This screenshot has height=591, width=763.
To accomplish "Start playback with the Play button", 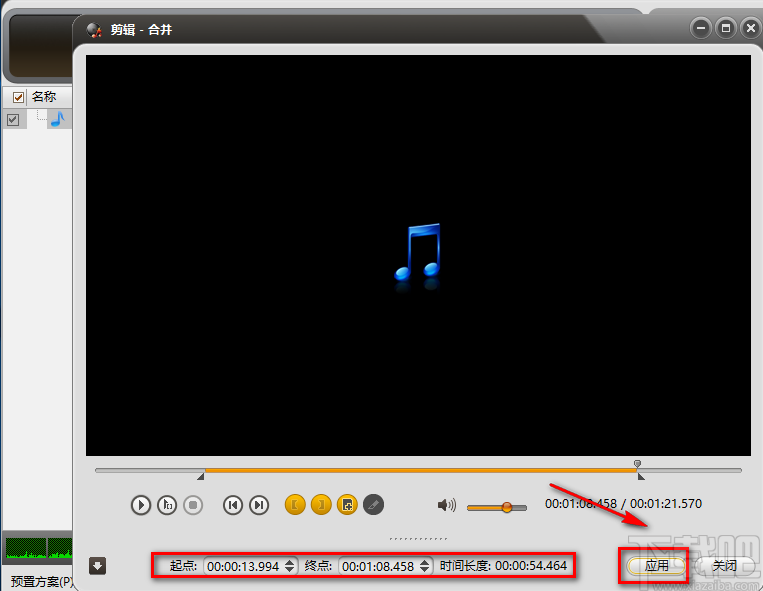I will (141, 505).
